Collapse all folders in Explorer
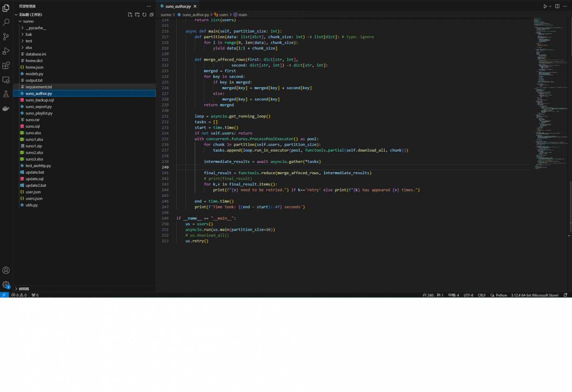Screen dimensions: 572x392 [152, 15]
